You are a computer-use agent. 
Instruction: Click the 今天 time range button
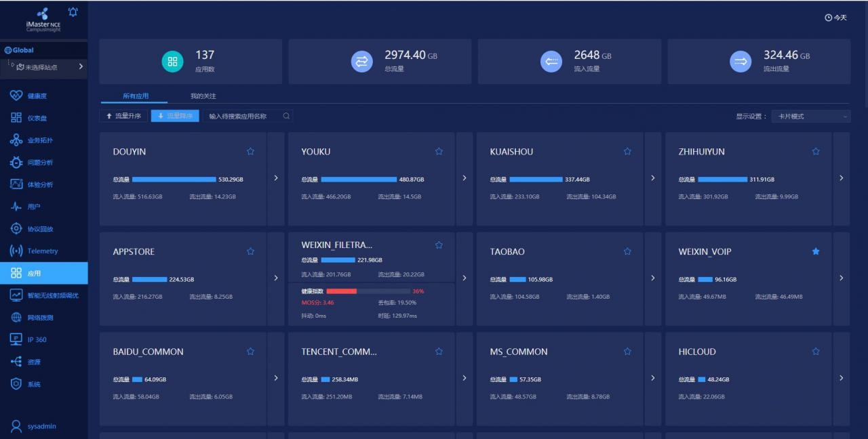click(x=836, y=18)
